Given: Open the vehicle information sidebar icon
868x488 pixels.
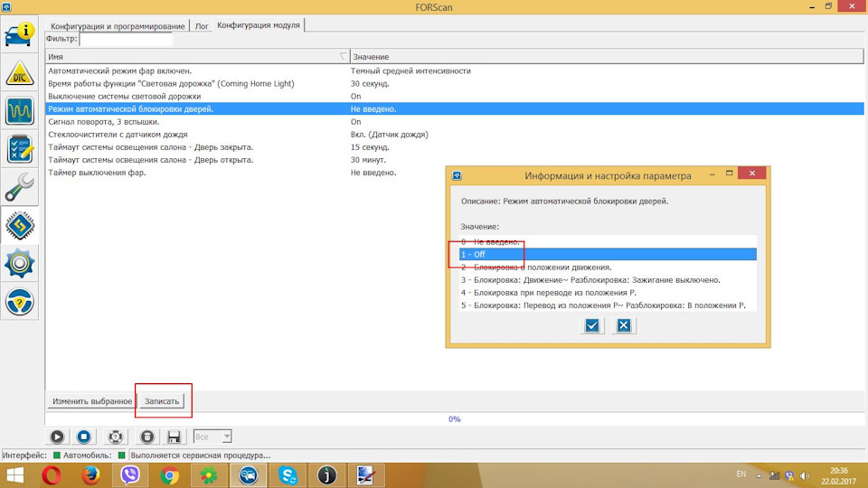Looking at the screenshot, I should 19,34.
